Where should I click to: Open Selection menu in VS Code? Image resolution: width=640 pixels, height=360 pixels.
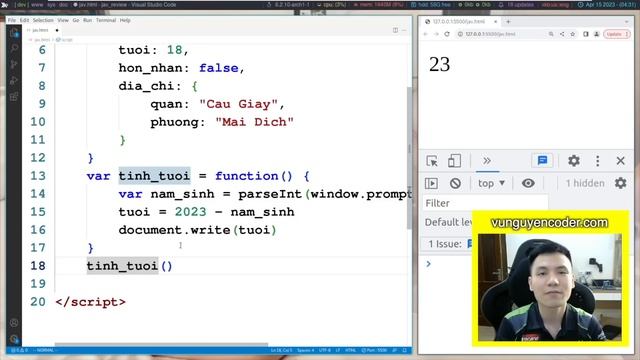point(43,20)
